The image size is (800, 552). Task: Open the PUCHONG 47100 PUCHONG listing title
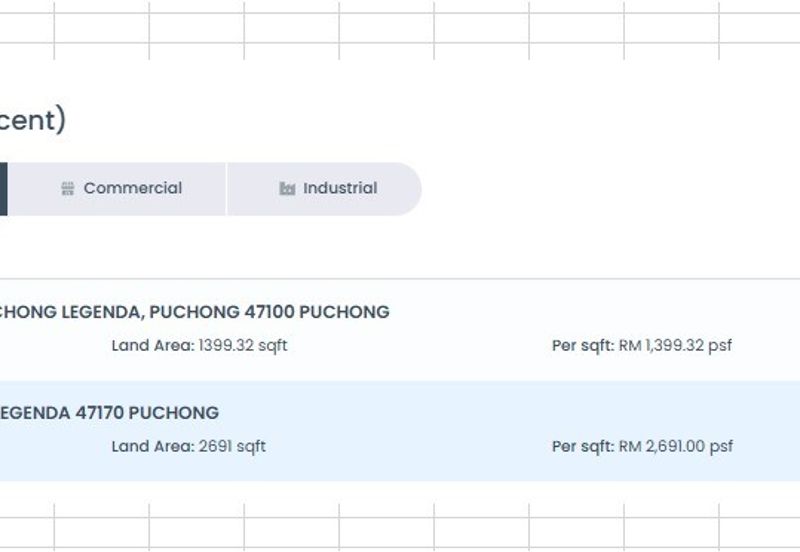pyautogui.click(x=194, y=312)
